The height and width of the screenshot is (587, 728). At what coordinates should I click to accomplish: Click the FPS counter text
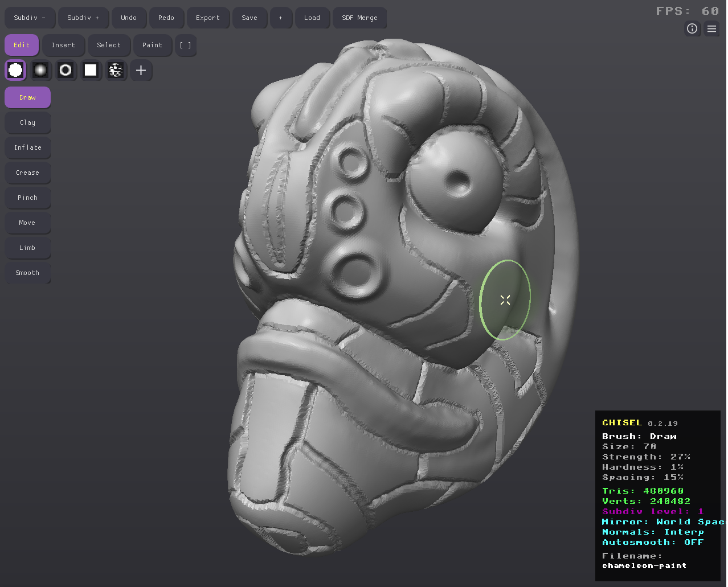pos(688,11)
